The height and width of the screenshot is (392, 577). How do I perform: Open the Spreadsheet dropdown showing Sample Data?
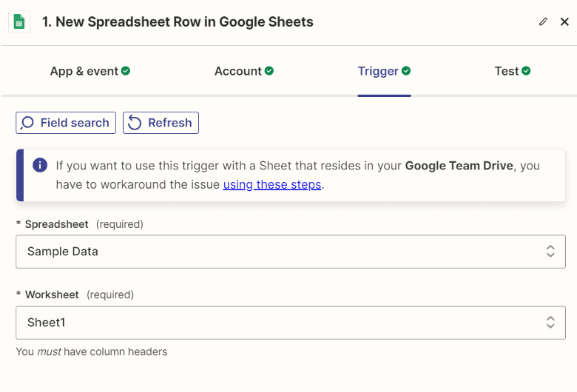coord(290,251)
